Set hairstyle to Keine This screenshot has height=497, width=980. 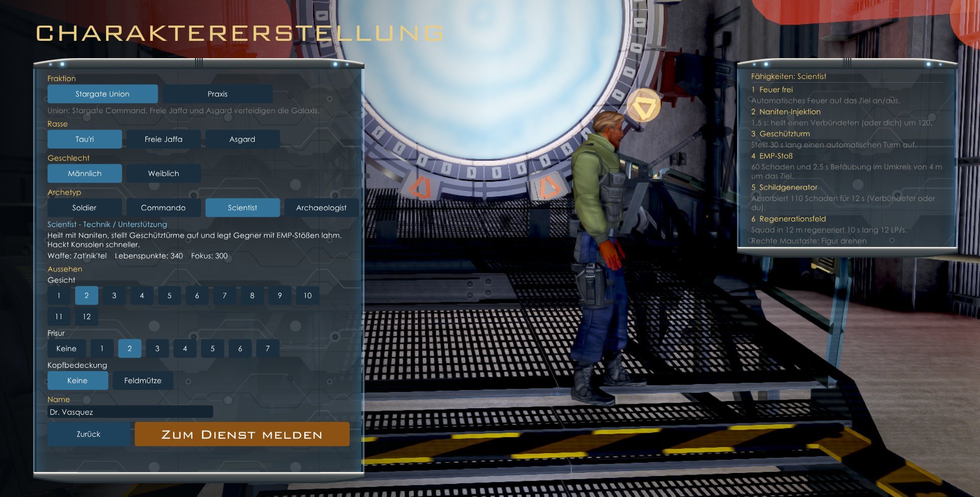point(66,349)
